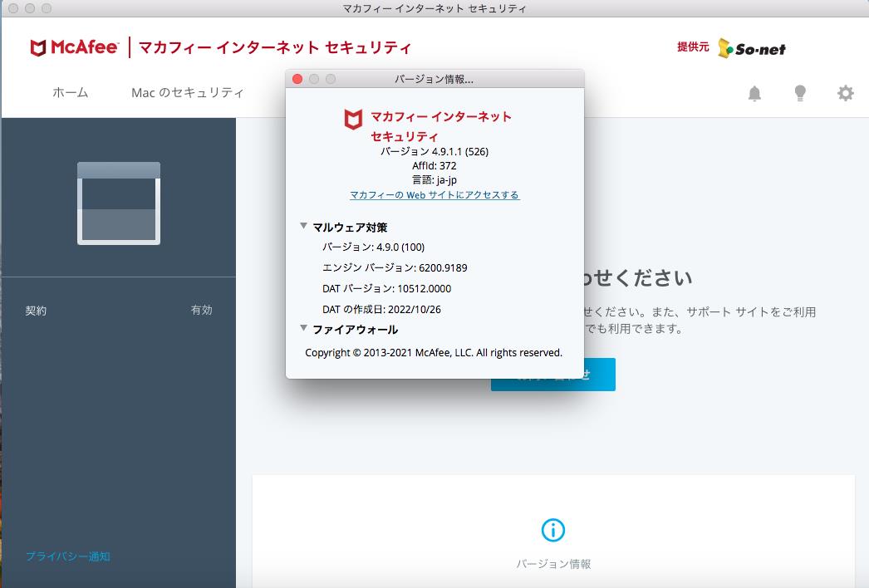Open the settings gear icon
The height and width of the screenshot is (588, 869).
click(x=845, y=93)
